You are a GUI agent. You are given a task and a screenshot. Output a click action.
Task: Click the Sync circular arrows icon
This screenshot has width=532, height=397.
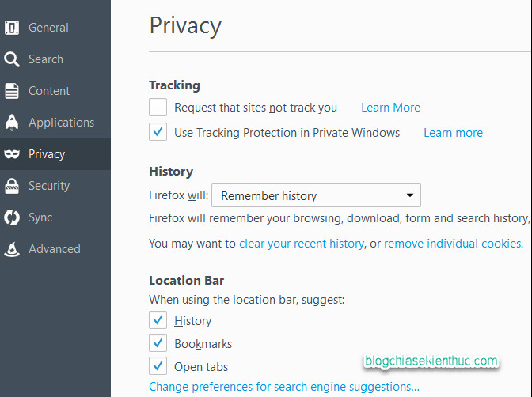click(12, 217)
